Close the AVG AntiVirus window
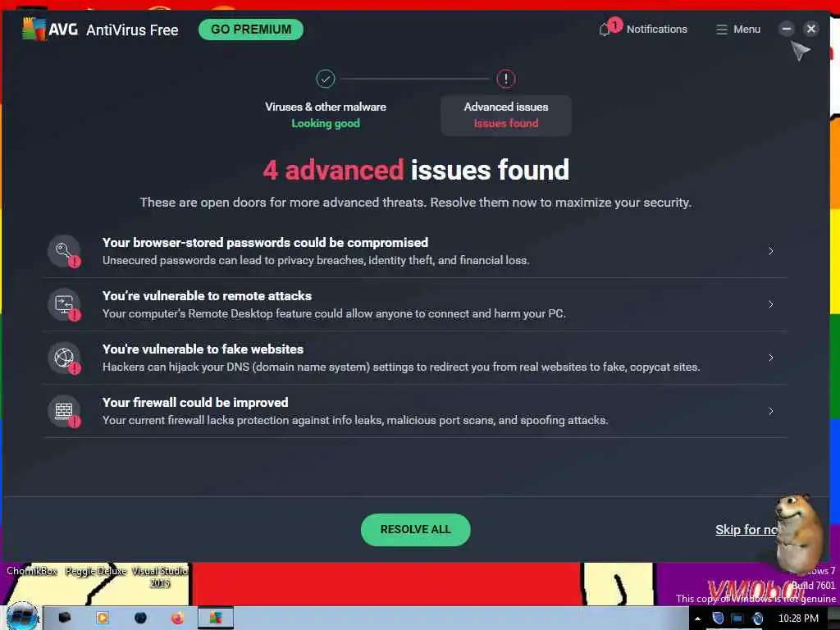The width and height of the screenshot is (840, 630). coord(811,29)
